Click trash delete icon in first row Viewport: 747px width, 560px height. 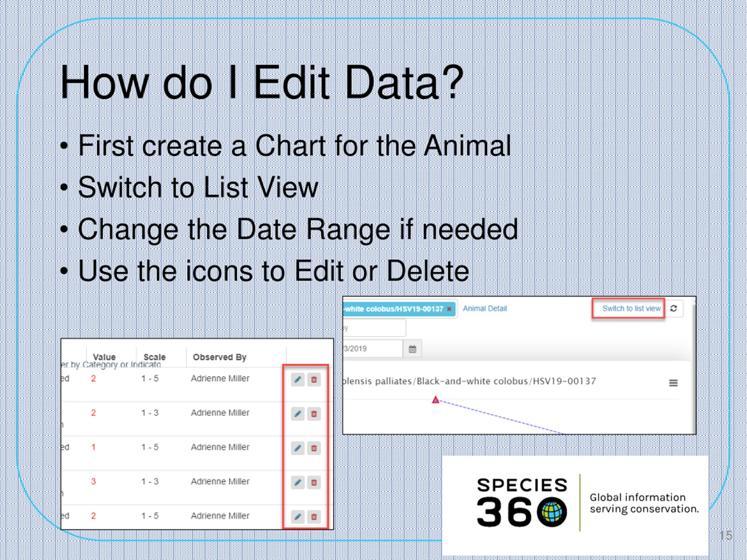(x=314, y=379)
